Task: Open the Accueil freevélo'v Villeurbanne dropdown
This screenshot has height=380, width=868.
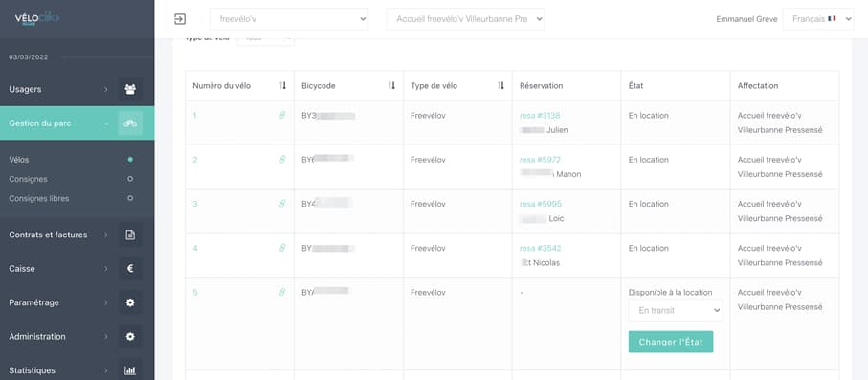Action: [x=465, y=19]
